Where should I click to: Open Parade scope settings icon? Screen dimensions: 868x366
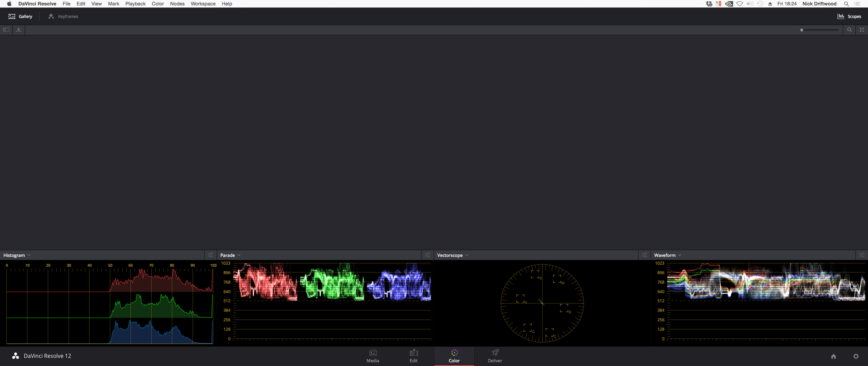click(428, 255)
